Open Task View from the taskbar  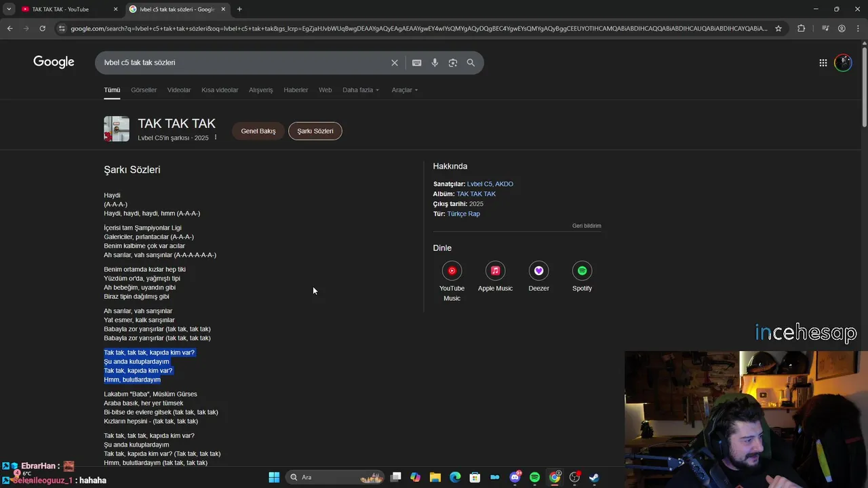click(396, 477)
